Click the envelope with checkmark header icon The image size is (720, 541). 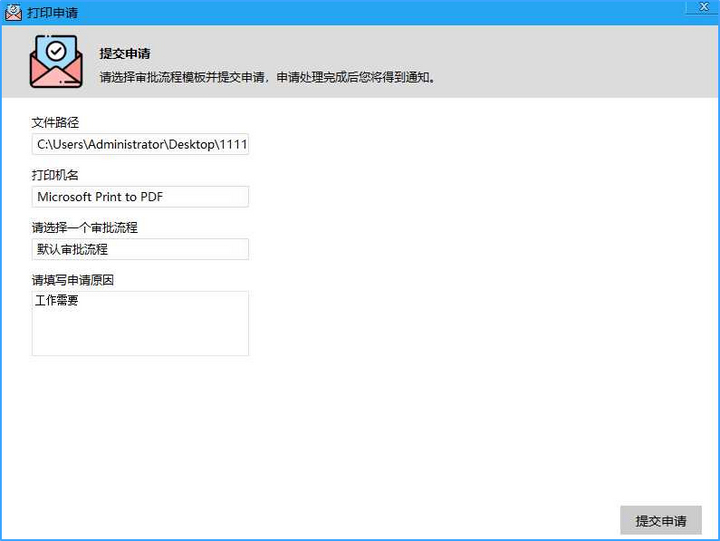point(56,62)
